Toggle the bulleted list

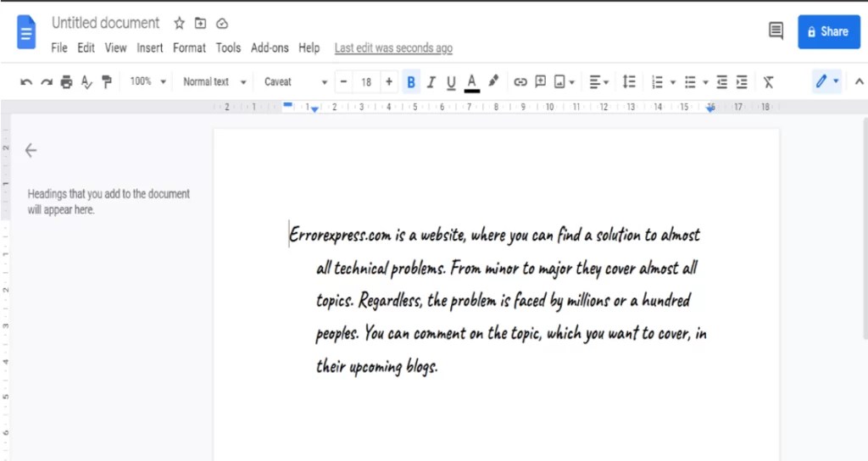690,82
